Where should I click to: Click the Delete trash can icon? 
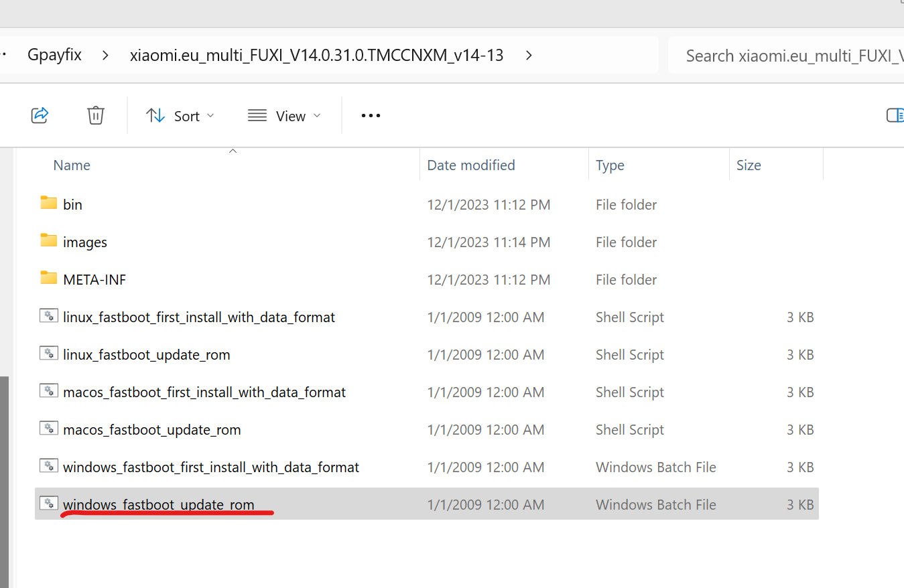pyautogui.click(x=96, y=115)
